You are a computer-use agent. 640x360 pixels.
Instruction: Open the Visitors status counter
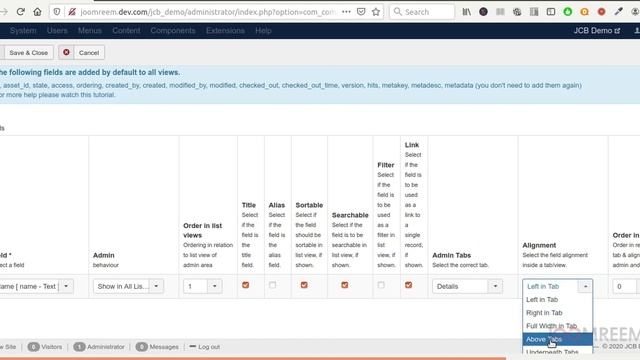click(x=45, y=347)
